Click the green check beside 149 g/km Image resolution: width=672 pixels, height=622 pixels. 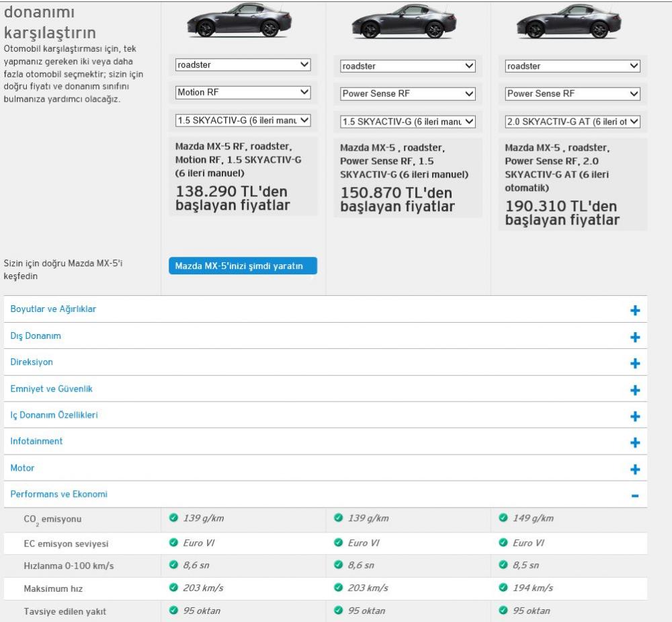point(503,518)
